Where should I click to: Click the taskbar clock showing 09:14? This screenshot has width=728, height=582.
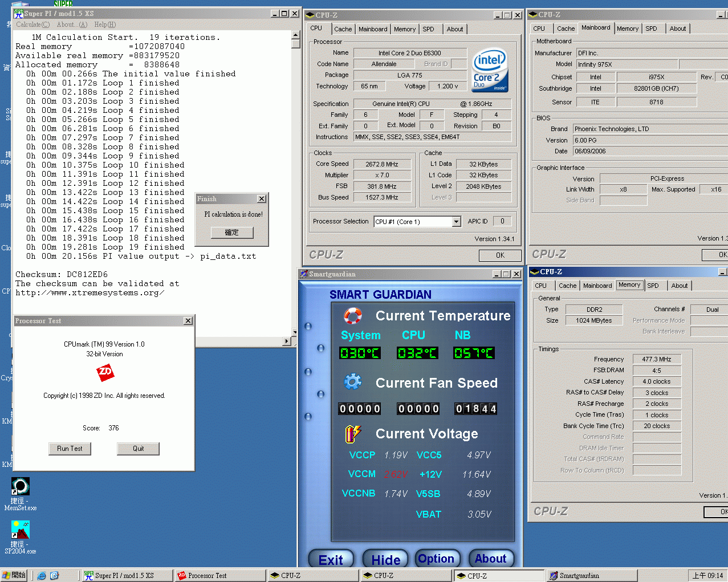coord(707,576)
